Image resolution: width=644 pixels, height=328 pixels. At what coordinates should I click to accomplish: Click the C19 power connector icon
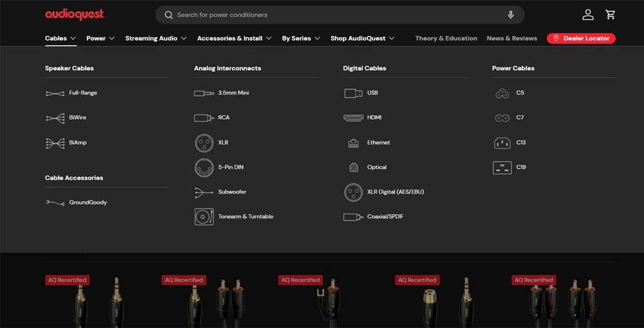[502, 168]
